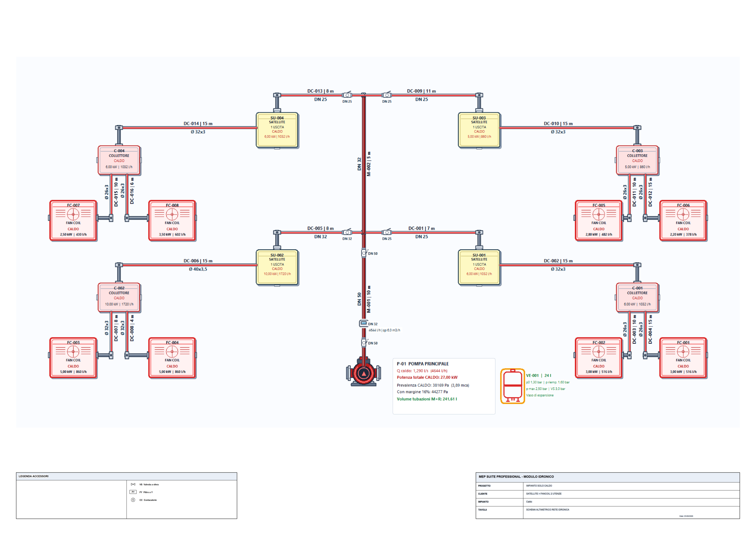Select satellite unit SU-004 block
Image resolution: width=756 pixels, height=535 pixels.
[277, 130]
